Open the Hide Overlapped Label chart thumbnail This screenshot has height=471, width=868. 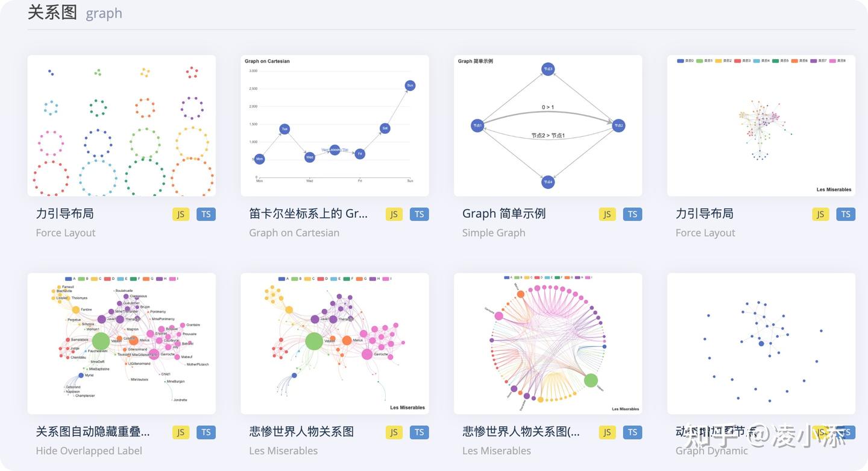coord(121,344)
